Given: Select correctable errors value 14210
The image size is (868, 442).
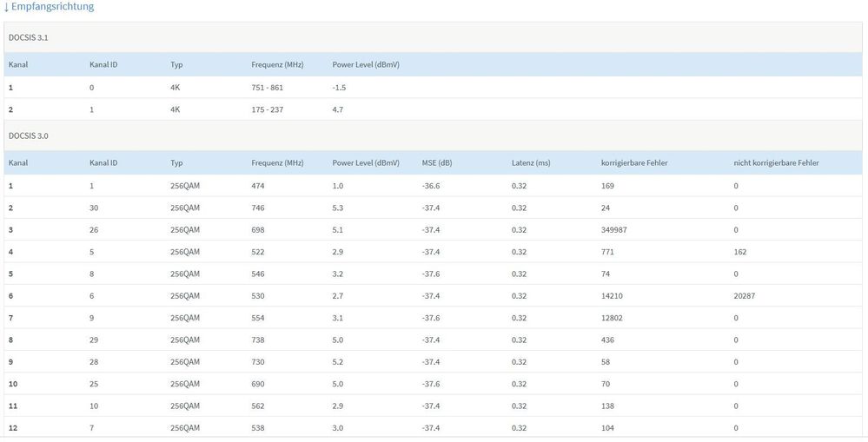Looking at the screenshot, I should [x=612, y=296].
